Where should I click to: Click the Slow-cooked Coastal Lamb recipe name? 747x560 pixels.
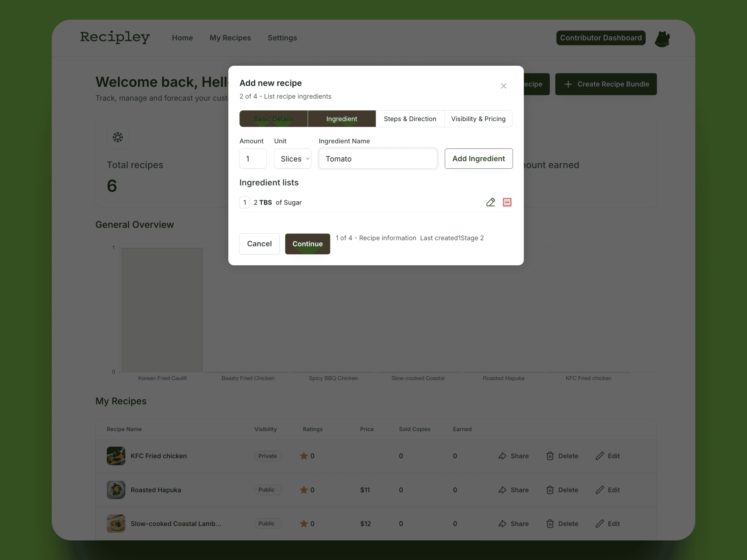[176, 524]
